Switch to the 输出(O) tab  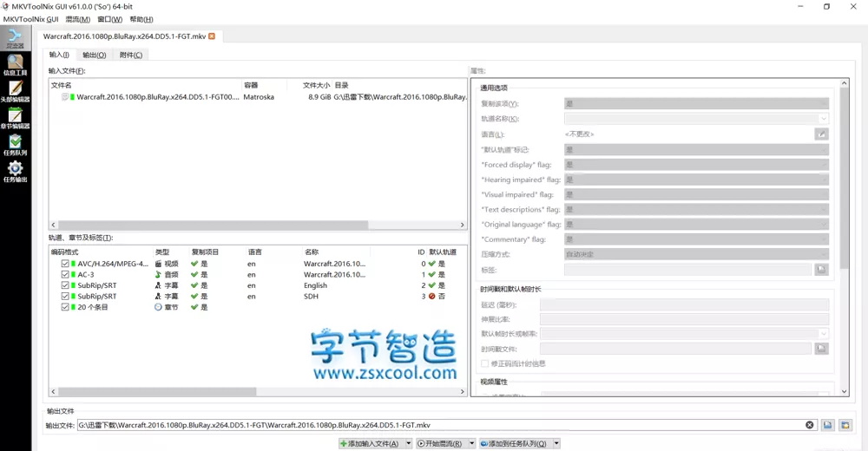(94, 55)
